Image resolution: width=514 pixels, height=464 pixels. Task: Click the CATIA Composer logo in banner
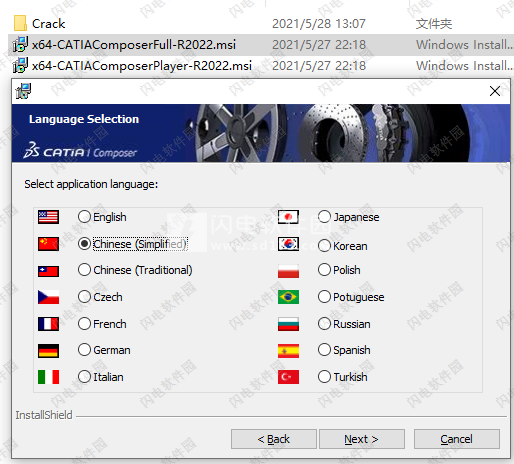[x=80, y=151]
